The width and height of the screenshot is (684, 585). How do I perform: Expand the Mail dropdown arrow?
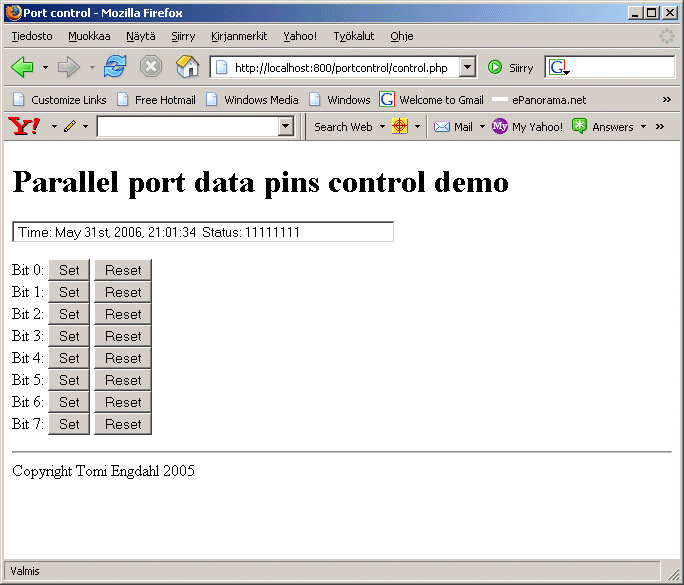tap(482, 127)
